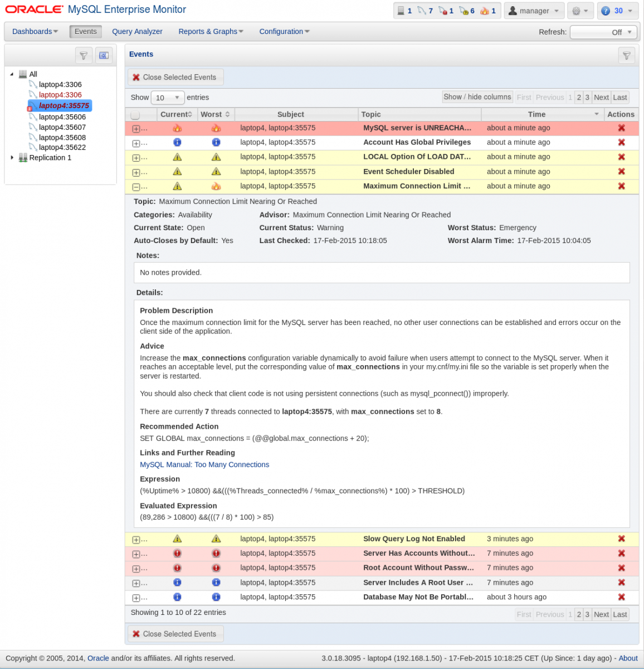This screenshot has height=669, width=644.
Task: Open the Configuration menu
Action: tap(284, 32)
